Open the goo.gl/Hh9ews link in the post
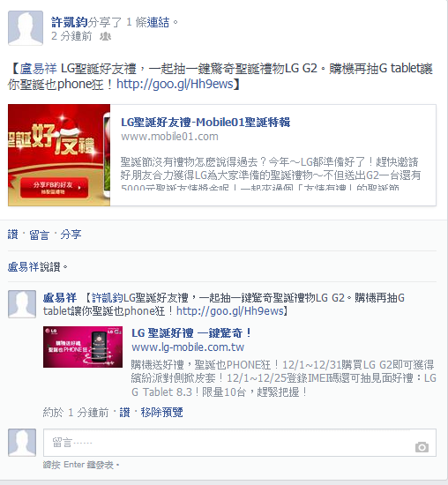 tap(175, 84)
